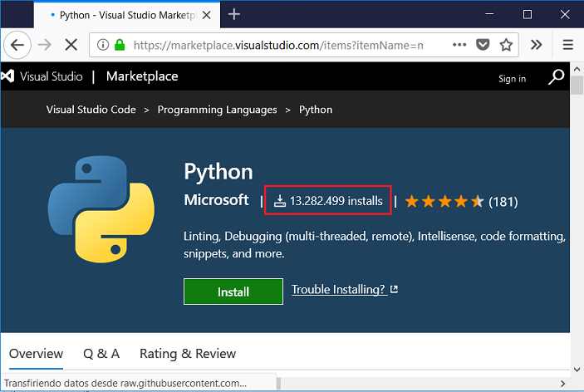Screen dimensions: 584x392
Task: Switch to the Q & A tab
Action: [101, 353]
